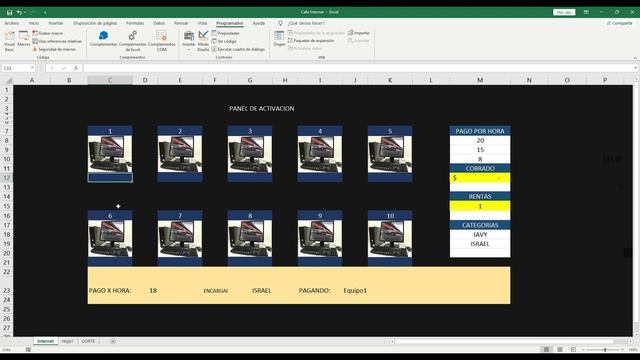Open the Ayuda tab
Viewport: 640px width, 360px height.
click(x=259, y=23)
